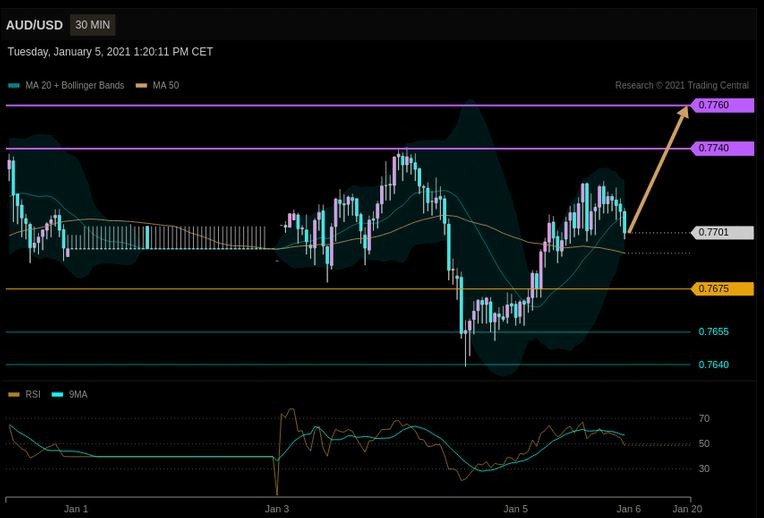Screen dimensions: 764x518
Task: Select the 30 MIN timeframe button
Action: 93,25
